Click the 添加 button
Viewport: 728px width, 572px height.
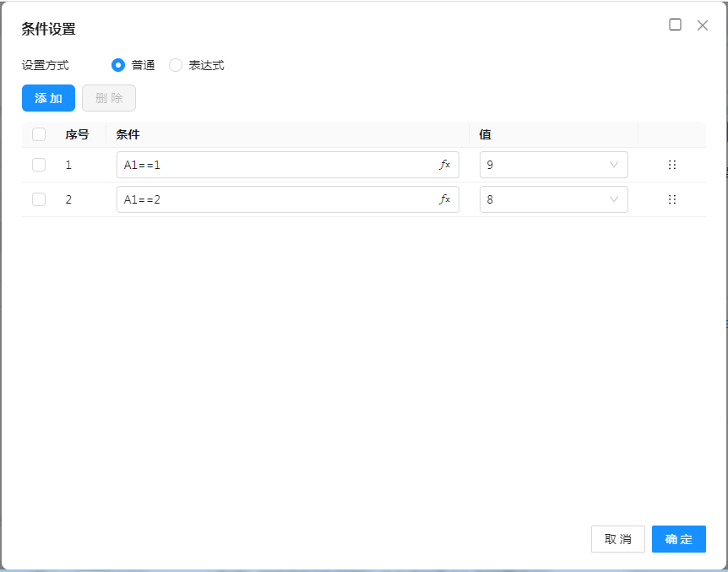pyautogui.click(x=48, y=98)
